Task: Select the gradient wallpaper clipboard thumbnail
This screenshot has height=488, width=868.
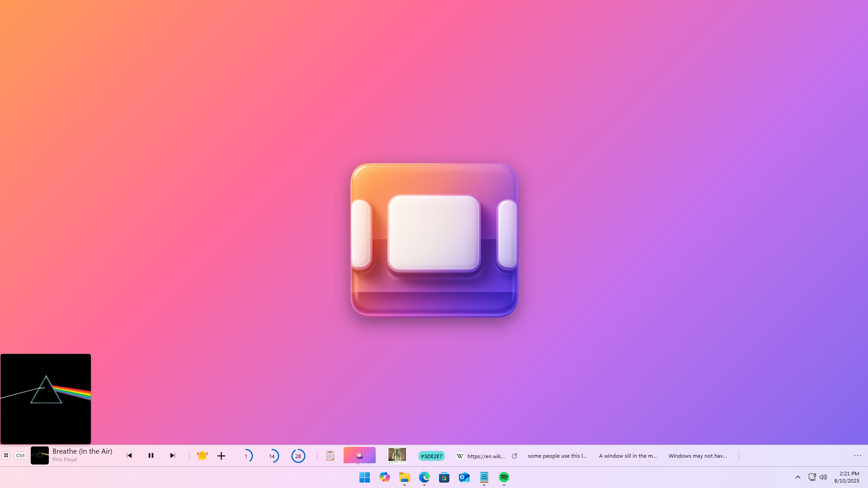Action: tap(359, 455)
